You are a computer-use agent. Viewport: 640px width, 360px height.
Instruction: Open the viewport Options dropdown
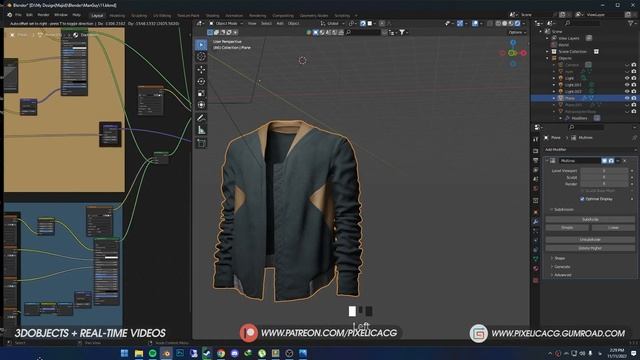click(517, 32)
